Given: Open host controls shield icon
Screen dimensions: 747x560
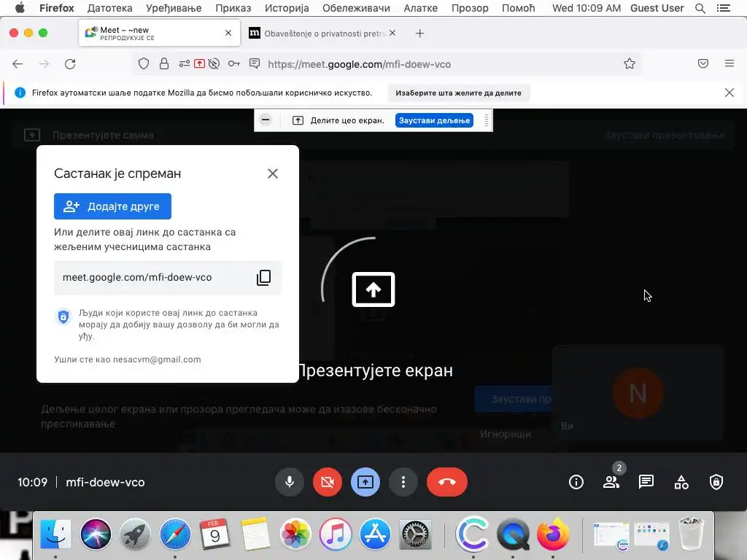Looking at the screenshot, I should (x=716, y=482).
